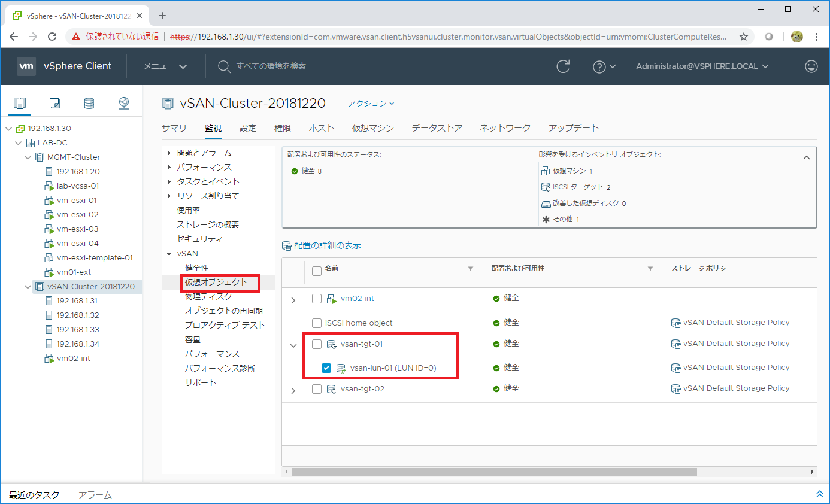The width and height of the screenshot is (830, 504).
Task: Collapse the vsan-tgt-01 table row
Action: coord(293,345)
